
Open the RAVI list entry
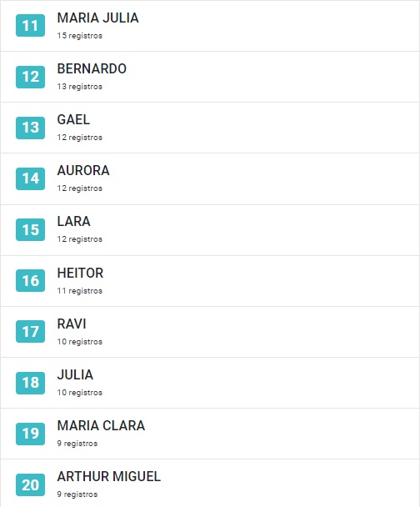210,332
